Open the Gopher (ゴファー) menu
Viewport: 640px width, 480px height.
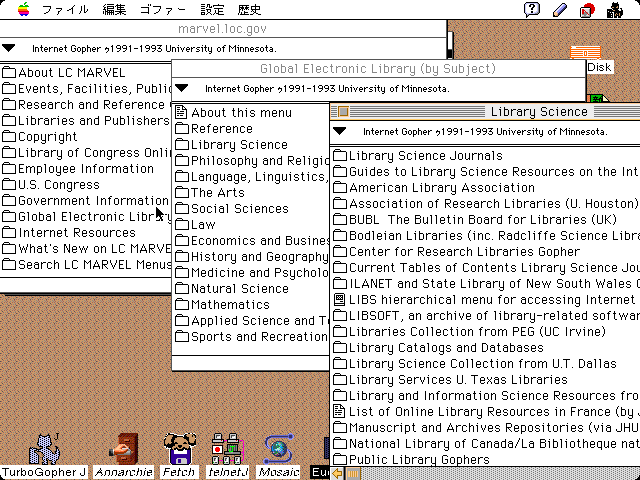[x=162, y=10]
